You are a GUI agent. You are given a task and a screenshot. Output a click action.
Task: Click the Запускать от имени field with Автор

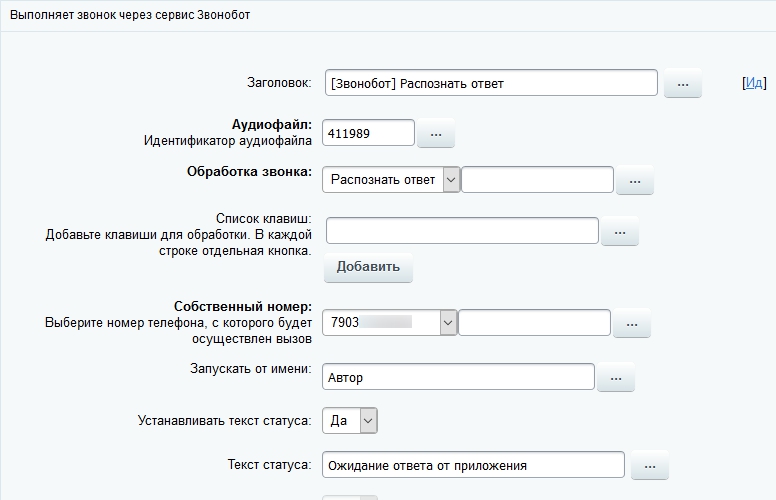coord(458,378)
